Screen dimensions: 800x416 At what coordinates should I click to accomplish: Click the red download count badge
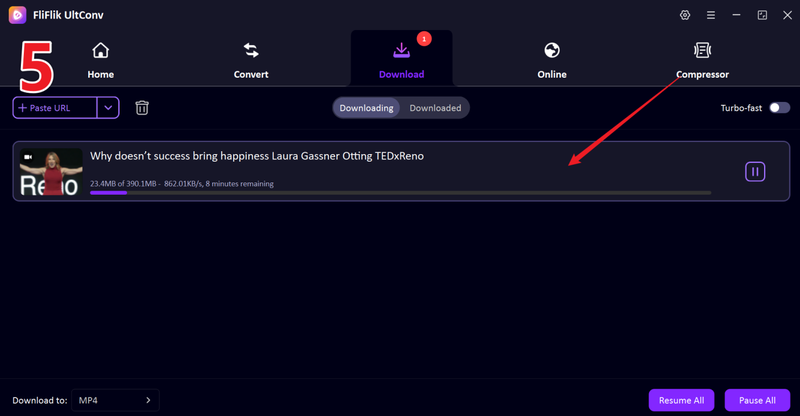pos(424,39)
